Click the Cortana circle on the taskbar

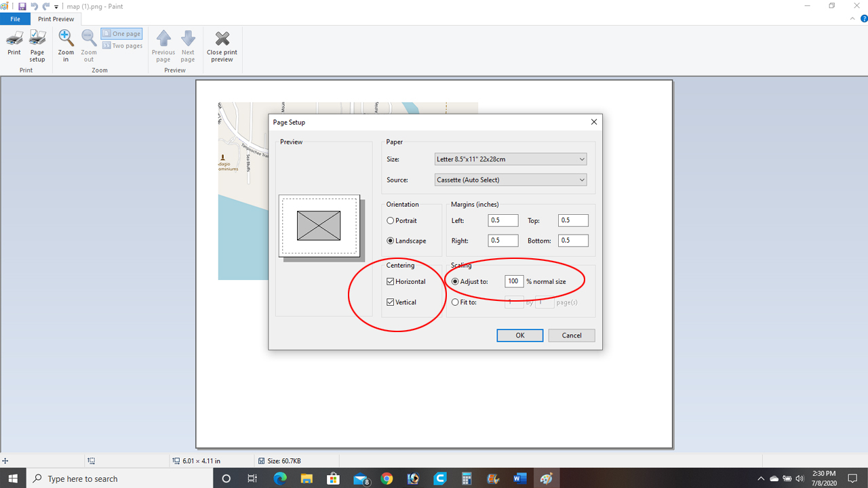pos(226,479)
